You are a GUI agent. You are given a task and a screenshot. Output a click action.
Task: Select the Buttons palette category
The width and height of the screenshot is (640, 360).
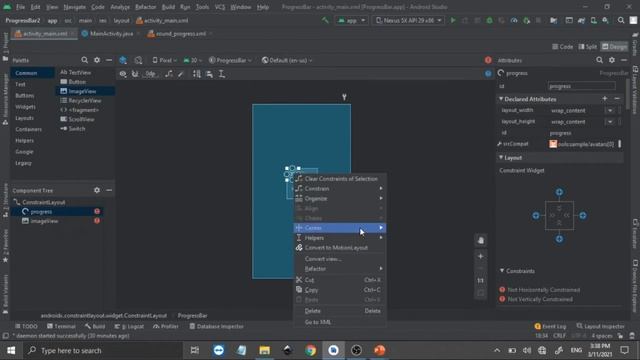click(24, 96)
